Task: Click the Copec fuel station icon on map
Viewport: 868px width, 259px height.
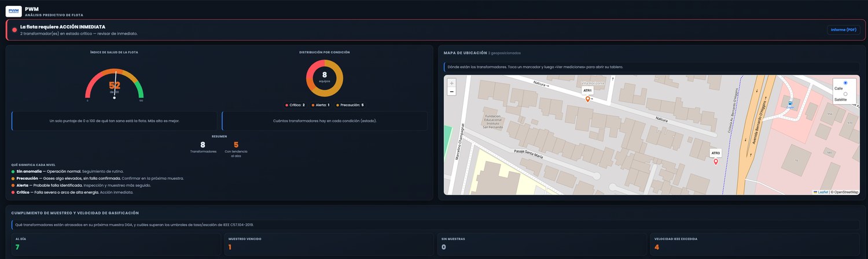Action: [790, 103]
